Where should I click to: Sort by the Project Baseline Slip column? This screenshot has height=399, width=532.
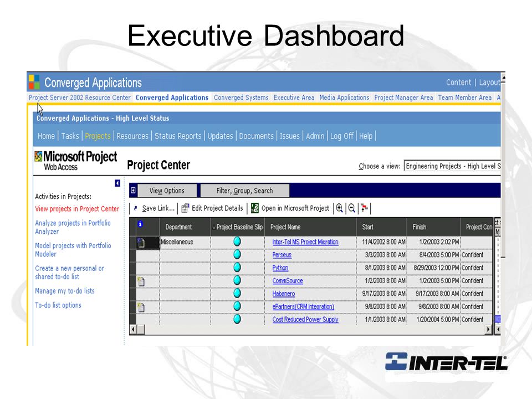[238, 227]
